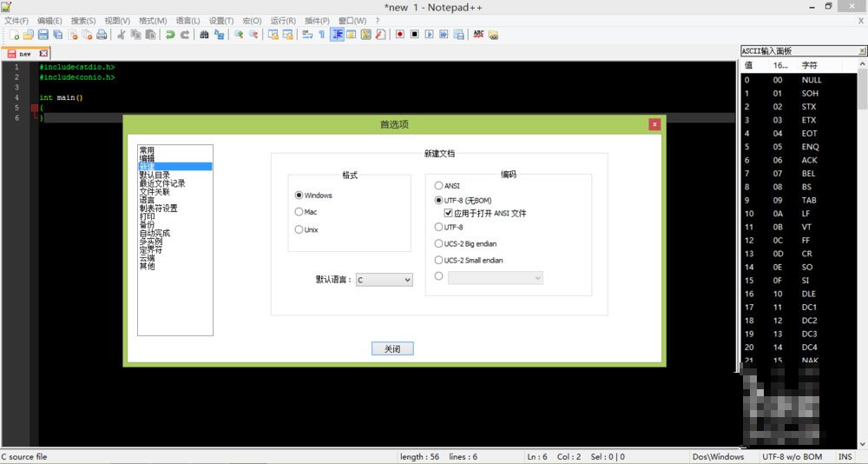Close the ASCII输入面板 panel
Screen dimensions: 868x464
(862, 50)
